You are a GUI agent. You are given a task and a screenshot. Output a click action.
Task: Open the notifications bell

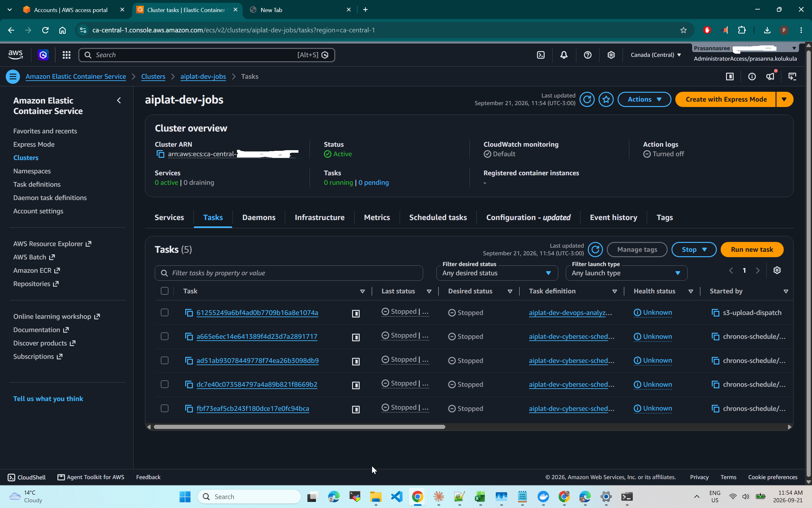564,55
